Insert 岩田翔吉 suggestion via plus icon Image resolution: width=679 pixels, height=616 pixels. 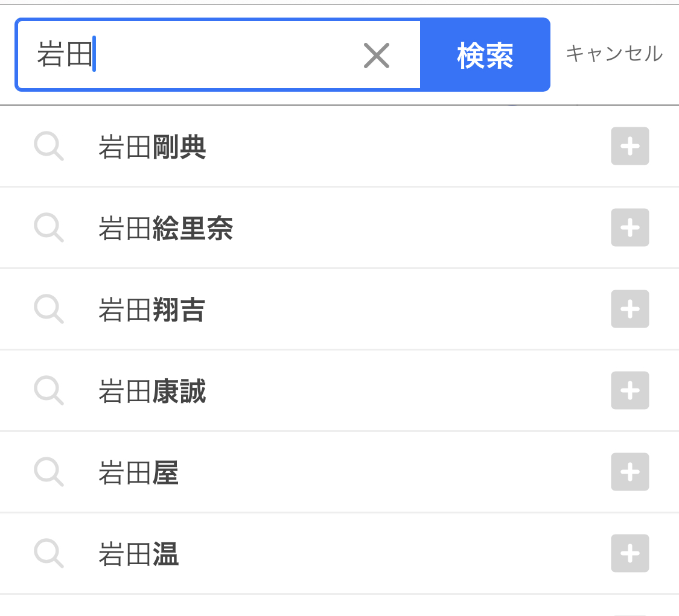pyautogui.click(x=630, y=309)
